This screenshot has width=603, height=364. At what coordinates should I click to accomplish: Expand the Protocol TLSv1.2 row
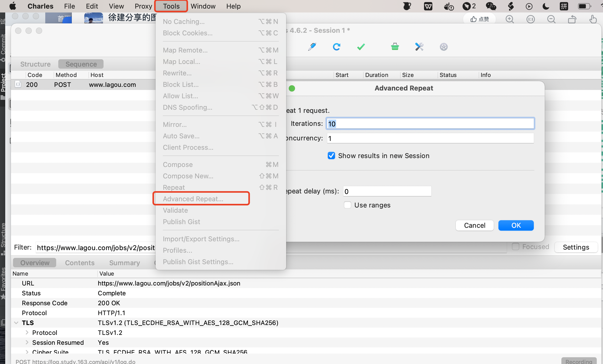27,333
